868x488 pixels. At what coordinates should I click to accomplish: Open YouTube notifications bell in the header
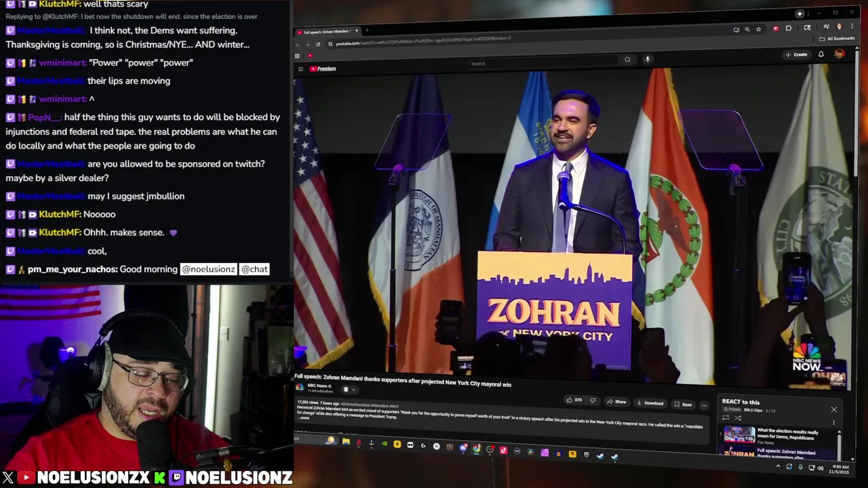(821, 54)
